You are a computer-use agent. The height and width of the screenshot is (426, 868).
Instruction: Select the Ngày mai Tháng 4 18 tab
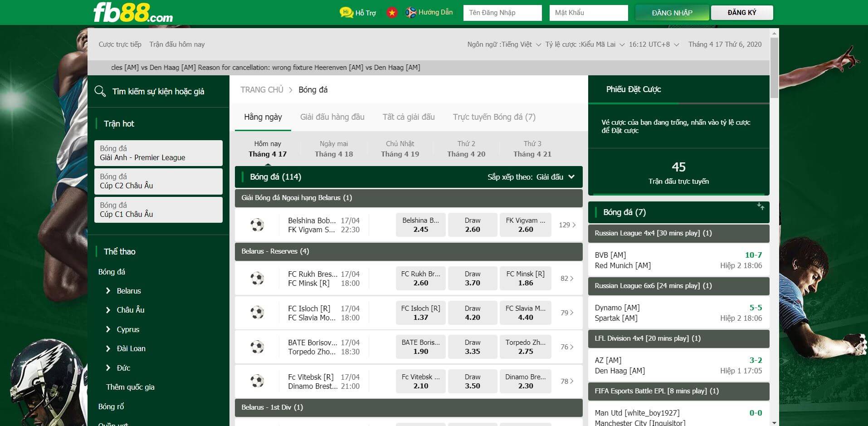(334, 149)
